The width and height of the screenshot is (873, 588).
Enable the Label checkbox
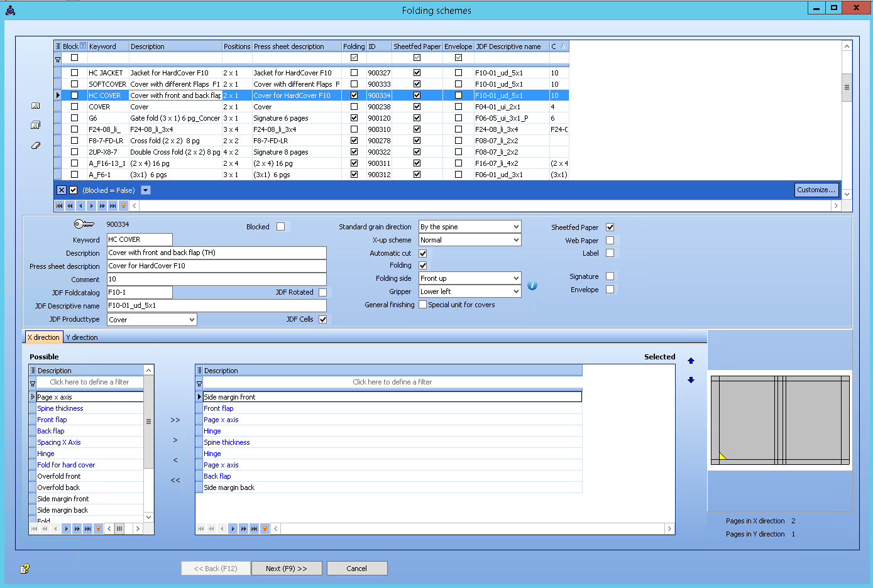tap(610, 253)
